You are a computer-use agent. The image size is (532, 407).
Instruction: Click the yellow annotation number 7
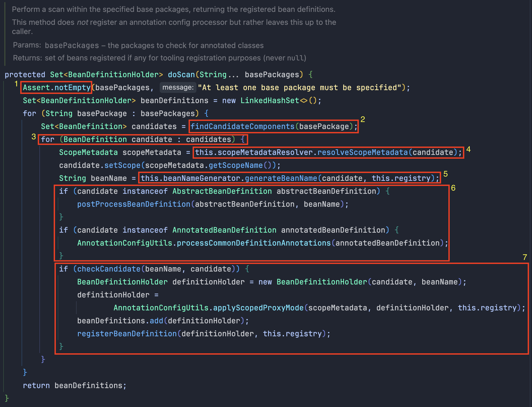pyautogui.click(x=524, y=257)
